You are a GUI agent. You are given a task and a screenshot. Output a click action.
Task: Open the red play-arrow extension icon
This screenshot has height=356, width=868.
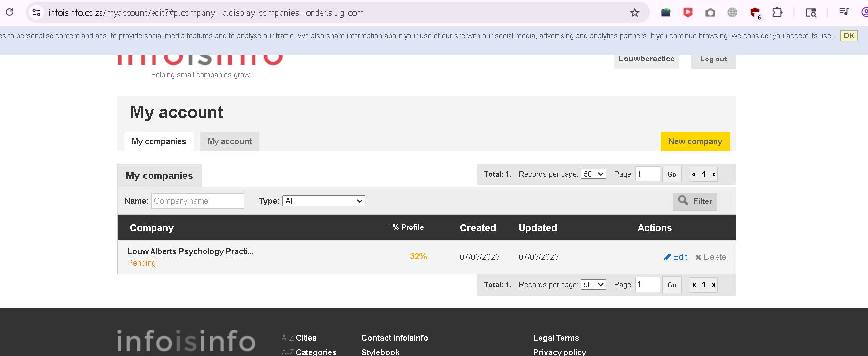[688, 13]
